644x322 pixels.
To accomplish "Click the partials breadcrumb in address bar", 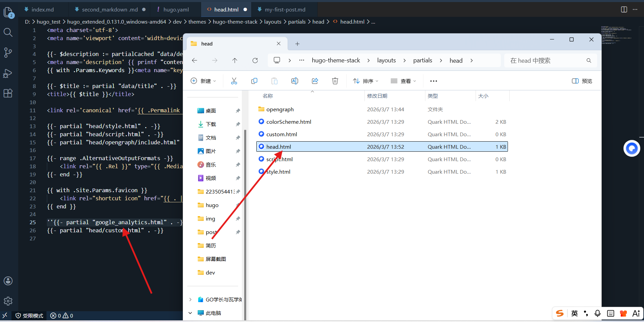I will (x=422, y=61).
